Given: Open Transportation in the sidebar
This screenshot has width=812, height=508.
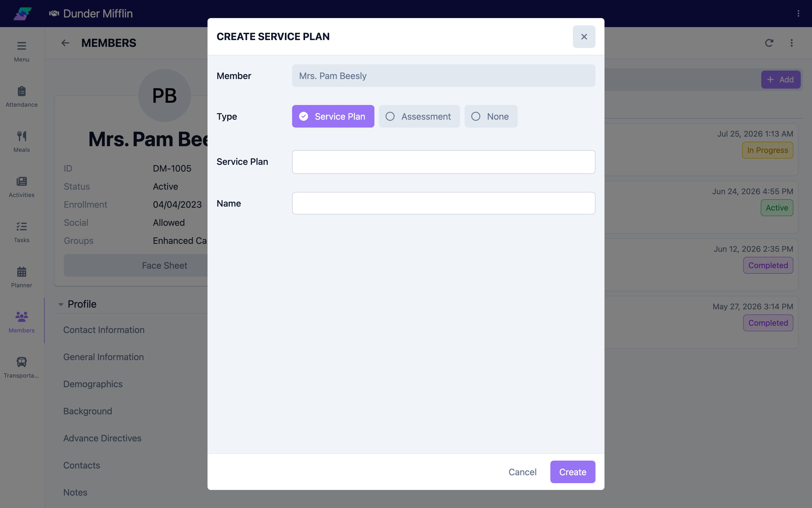Looking at the screenshot, I should tap(21, 367).
